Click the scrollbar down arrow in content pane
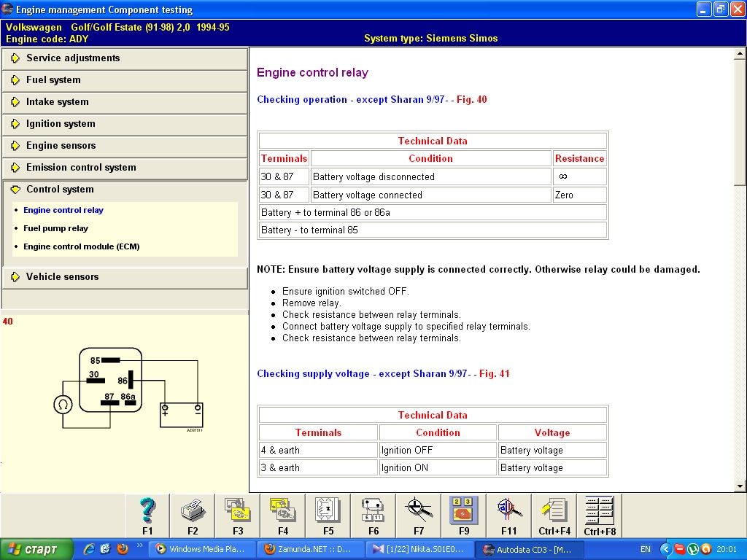 click(740, 486)
